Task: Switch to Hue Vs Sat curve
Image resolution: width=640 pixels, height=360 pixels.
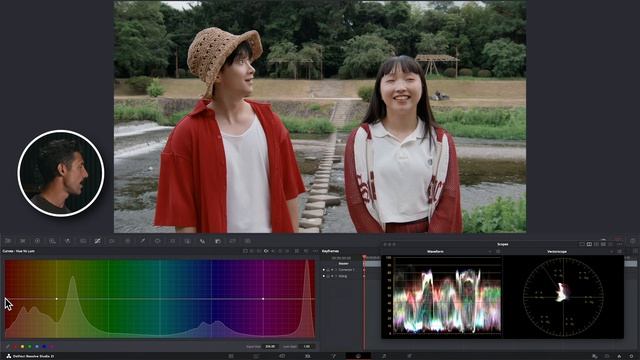Action: tap(259, 251)
